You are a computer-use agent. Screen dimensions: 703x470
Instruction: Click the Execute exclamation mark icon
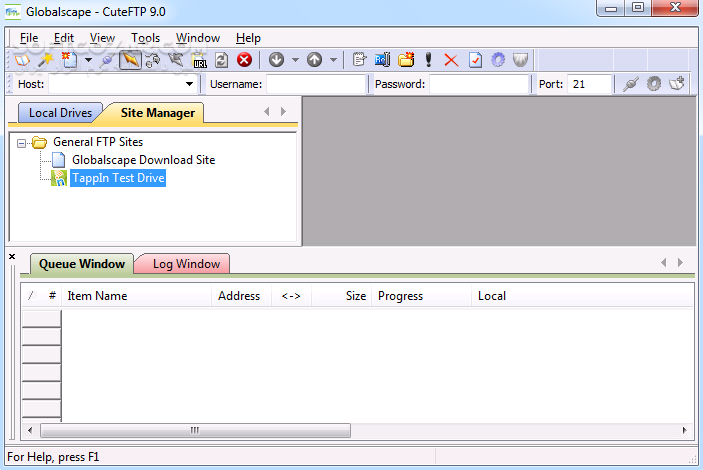point(429,60)
